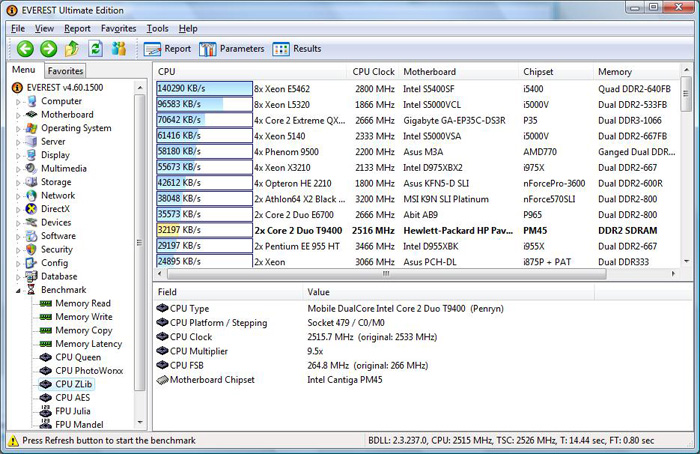Select the Config icon in tree
This screenshot has width=700, height=454.
pos(31,263)
